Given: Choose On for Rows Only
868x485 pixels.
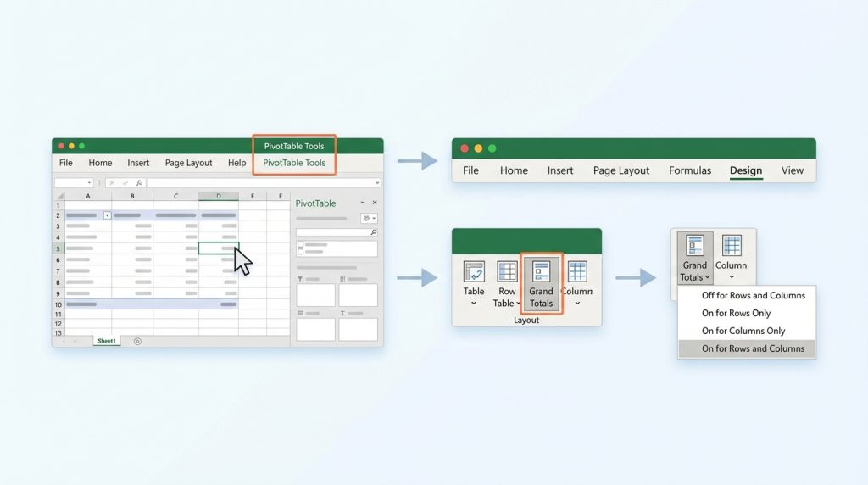Looking at the screenshot, I should pos(747,313).
